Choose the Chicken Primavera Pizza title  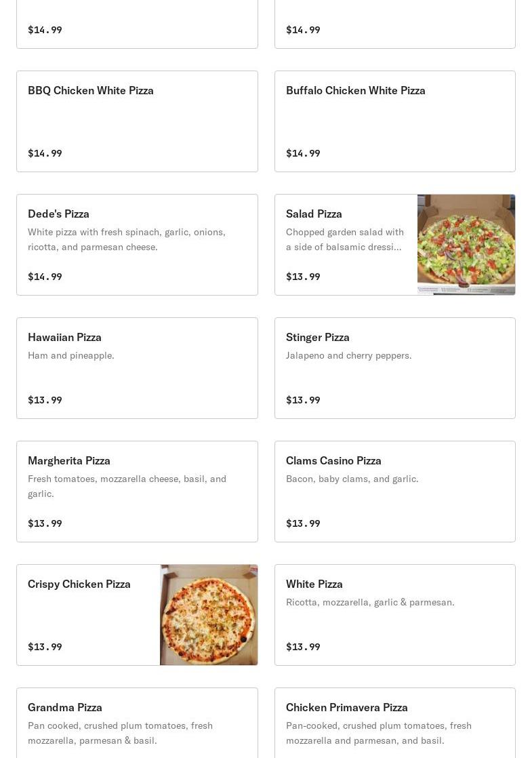tap(346, 707)
